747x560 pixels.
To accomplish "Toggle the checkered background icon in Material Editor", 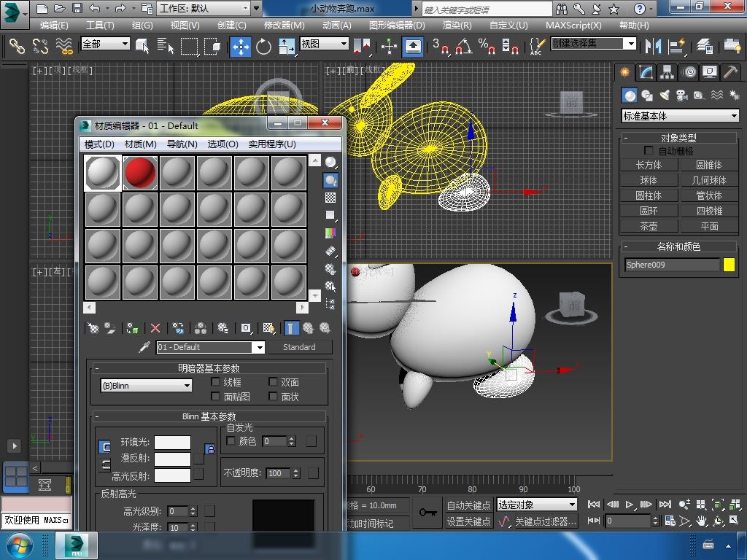I will pos(330,198).
